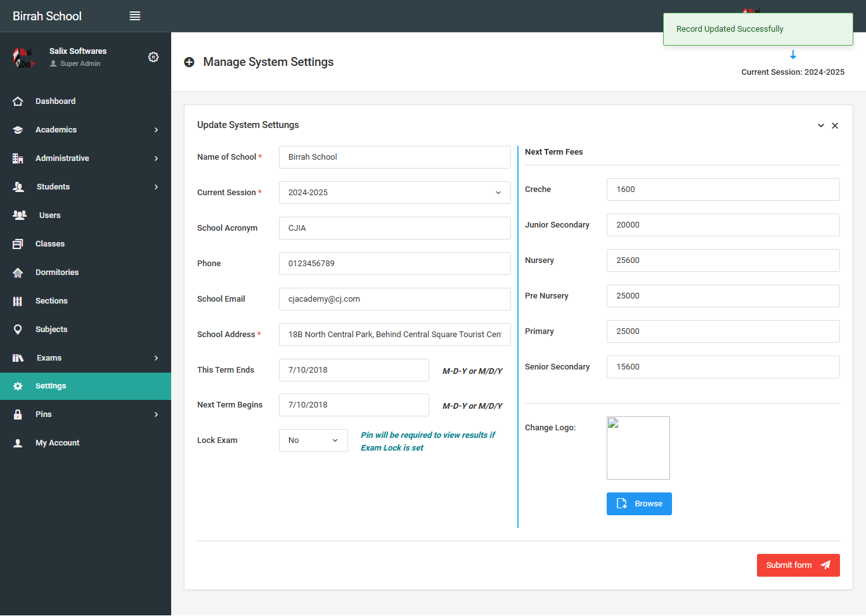This screenshot has width=866, height=616.
Task: Open the Dashboard menu item
Action: pyautogui.click(x=86, y=101)
